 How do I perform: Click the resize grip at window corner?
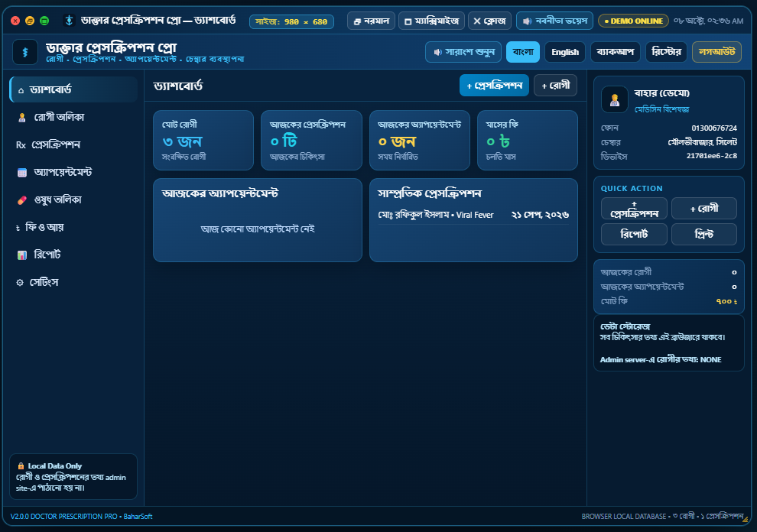pyautogui.click(x=746, y=520)
